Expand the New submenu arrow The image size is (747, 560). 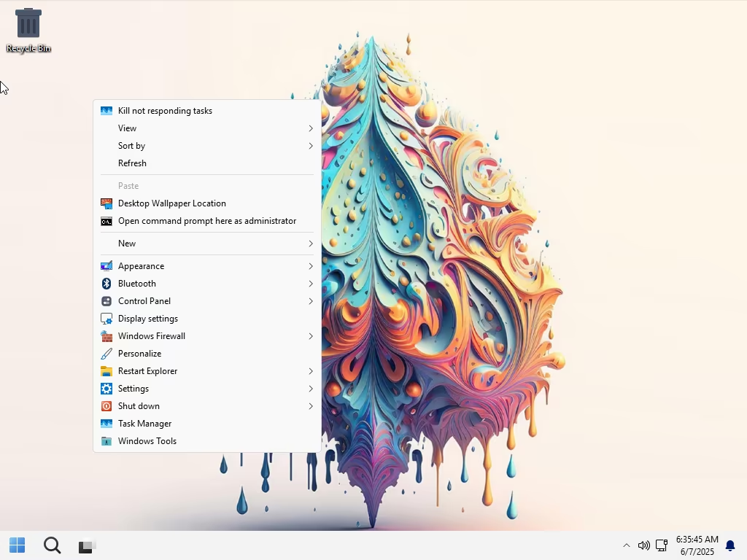[x=311, y=244]
